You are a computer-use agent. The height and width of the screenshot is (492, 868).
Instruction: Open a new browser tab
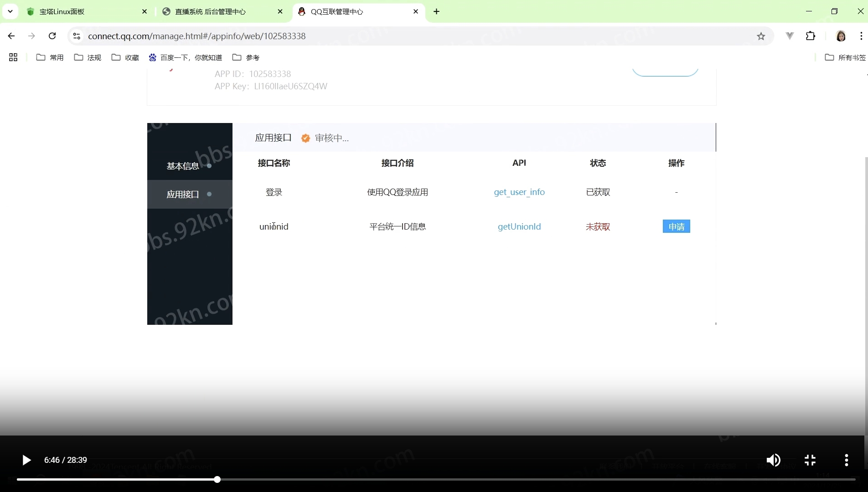(436, 11)
